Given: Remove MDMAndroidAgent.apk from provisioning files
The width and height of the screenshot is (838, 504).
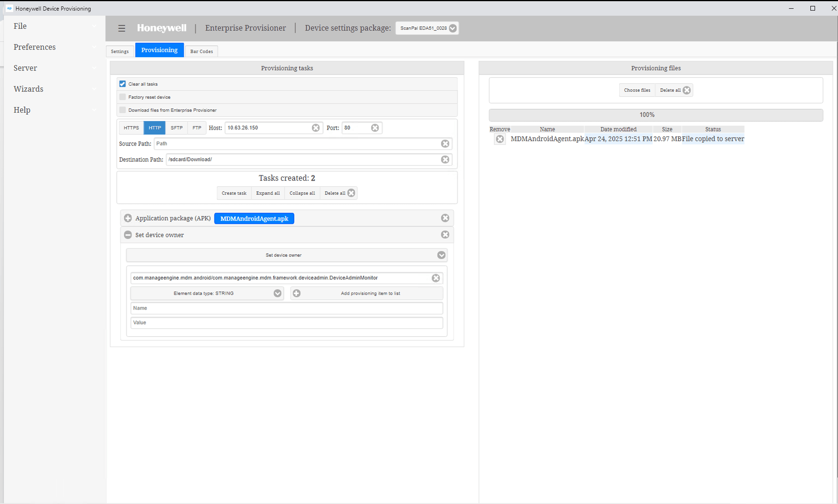Looking at the screenshot, I should [x=500, y=139].
